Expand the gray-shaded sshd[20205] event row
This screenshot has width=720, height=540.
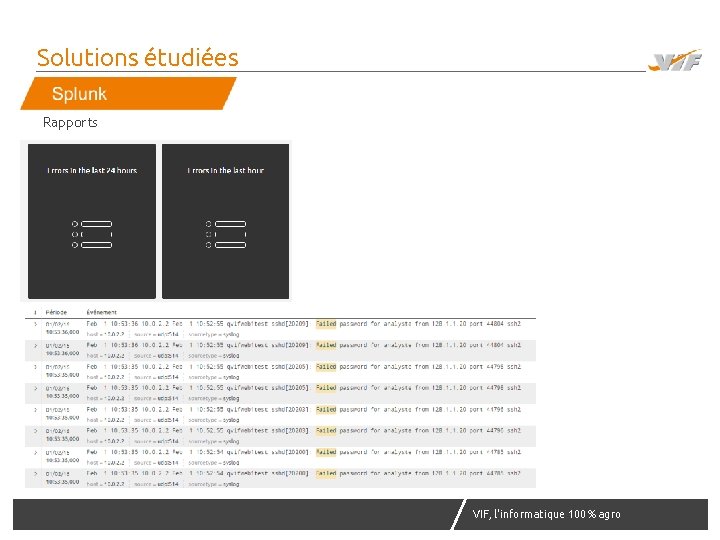point(35,388)
